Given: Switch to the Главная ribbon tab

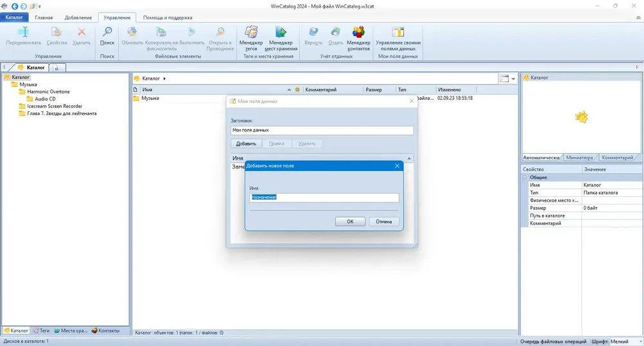Looking at the screenshot, I should [x=44, y=17].
